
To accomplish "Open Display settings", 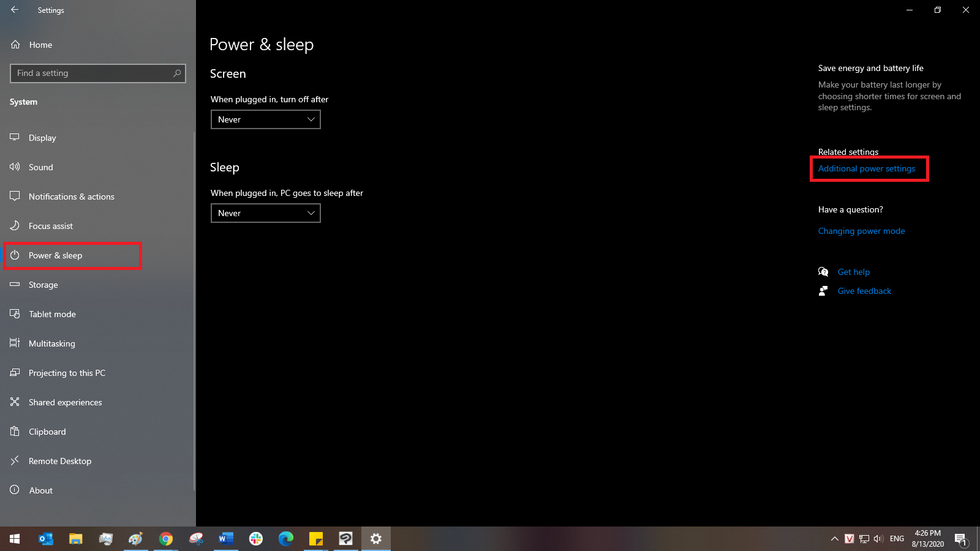I will (98, 138).
